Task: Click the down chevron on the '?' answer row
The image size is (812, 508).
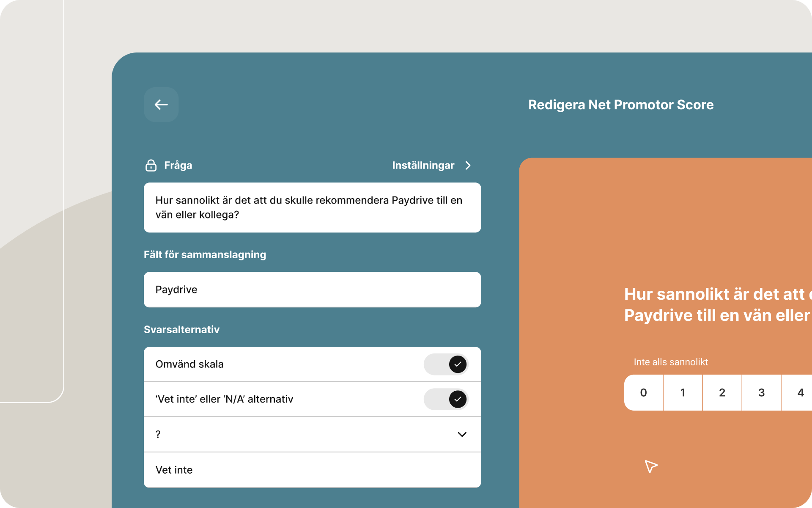Action: [x=462, y=434]
